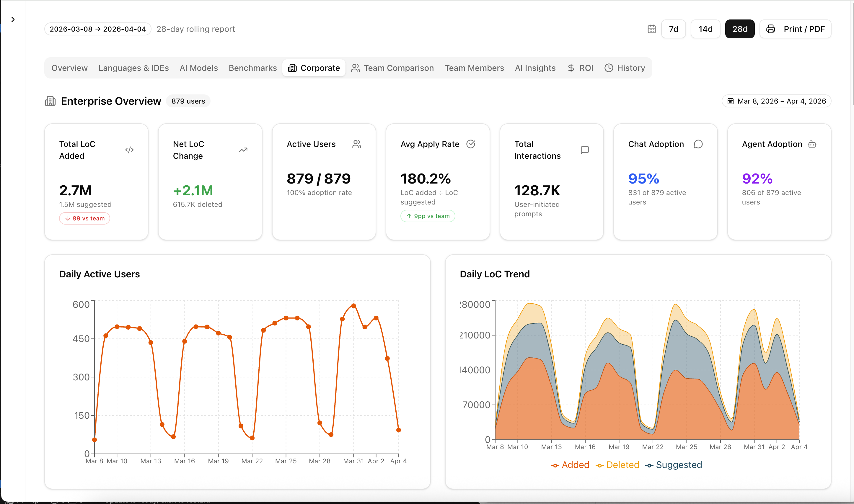
Task: Open the AI Insights tab
Action: pos(535,68)
